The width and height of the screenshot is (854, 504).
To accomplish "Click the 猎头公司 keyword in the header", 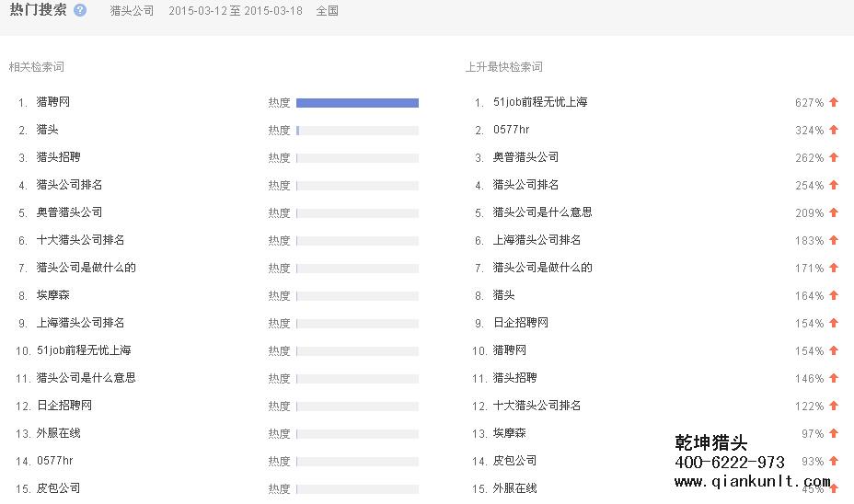I will tap(132, 11).
